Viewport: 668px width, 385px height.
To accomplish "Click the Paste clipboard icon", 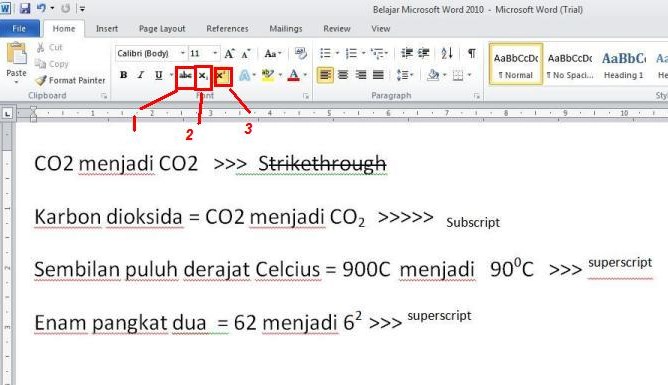I will [17, 54].
